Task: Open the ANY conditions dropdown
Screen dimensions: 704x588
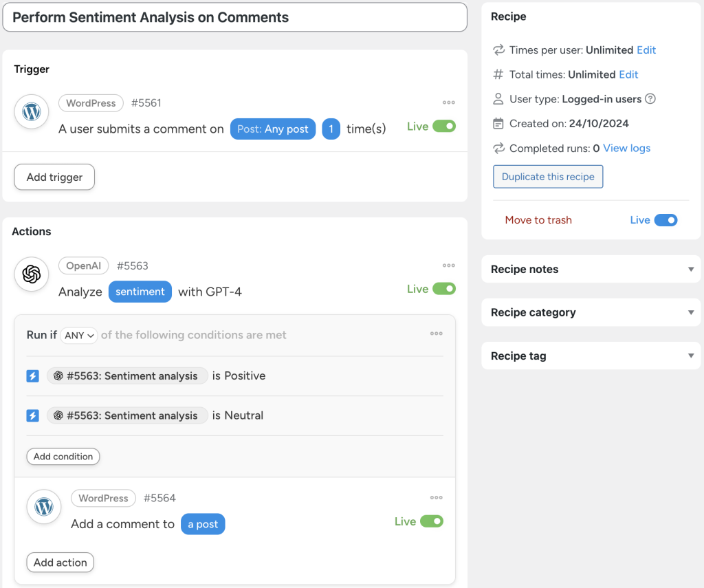Action: [x=78, y=335]
